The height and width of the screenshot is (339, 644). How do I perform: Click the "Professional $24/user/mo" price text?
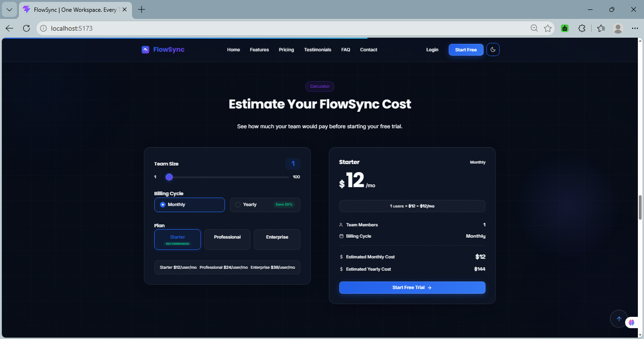click(x=224, y=267)
